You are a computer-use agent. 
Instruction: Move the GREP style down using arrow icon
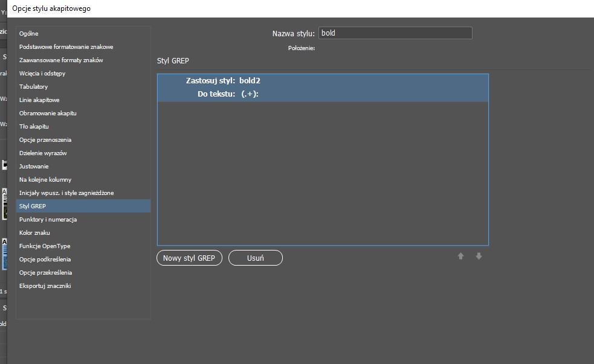tap(479, 256)
